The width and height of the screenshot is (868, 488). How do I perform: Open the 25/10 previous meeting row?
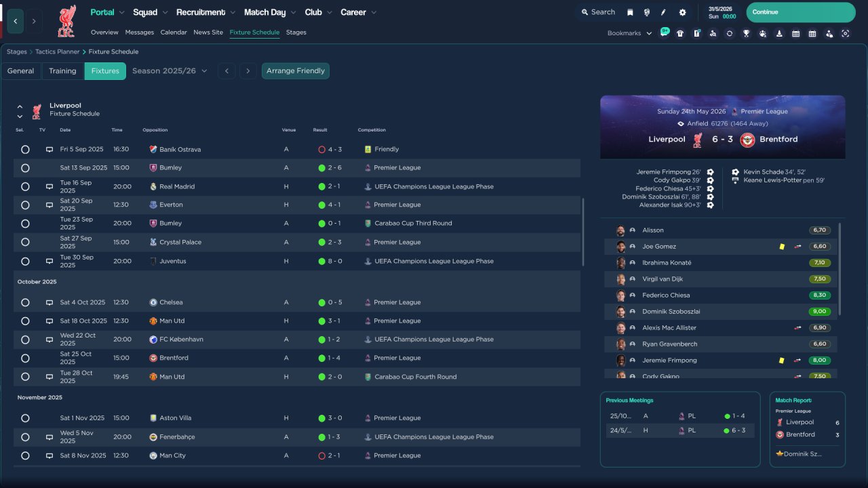[680, 416]
